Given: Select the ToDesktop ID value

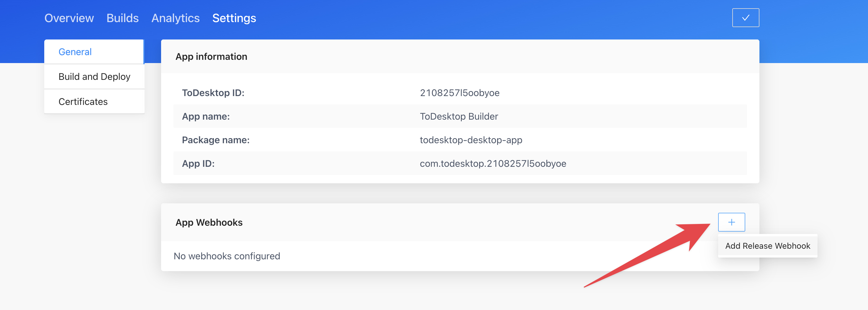Looking at the screenshot, I should coord(460,93).
